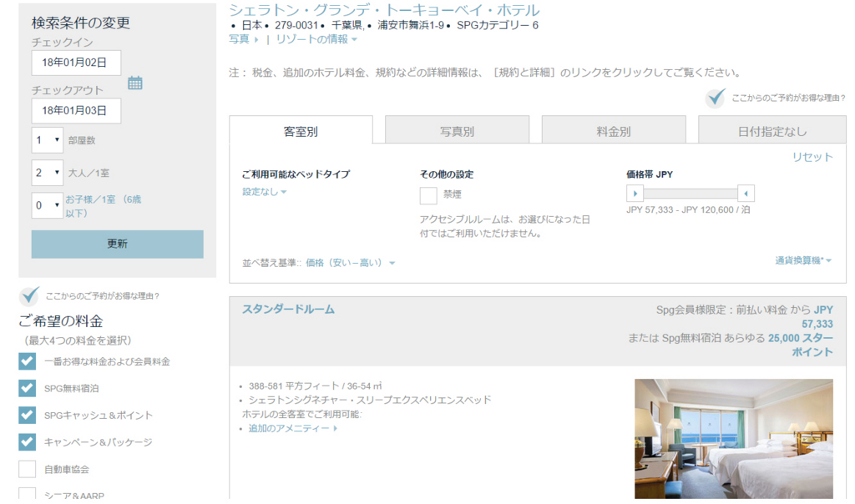Expand the bed type 設定なし dropdown
This screenshot has height=504, width=855.
point(264,192)
